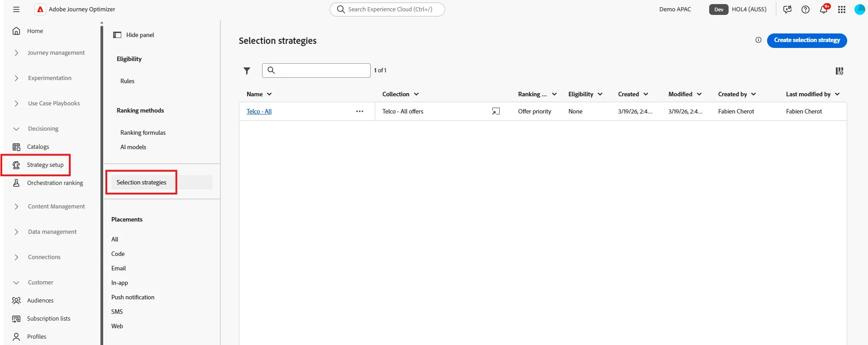
Task: Collapse the Customer section
Action: (40, 283)
